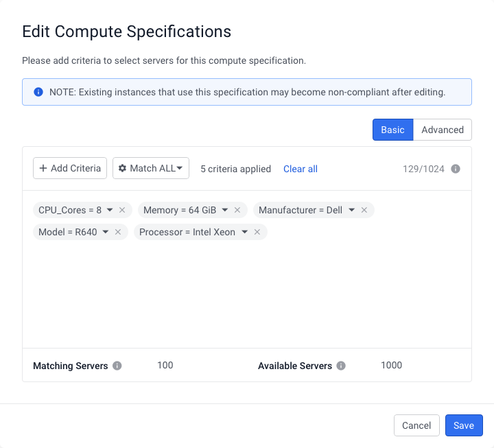The width and height of the screenshot is (494, 448).
Task: Click the Matching Servers info icon
Action: [x=117, y=366]
